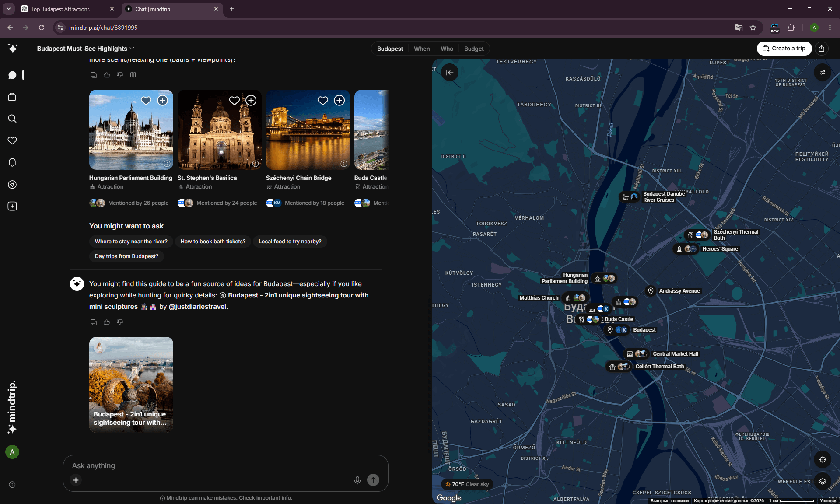Screen dimensions: 840x504
Task: Copy the top response with the copy icon
Action: pyautogui.click(x=94, y=75)
